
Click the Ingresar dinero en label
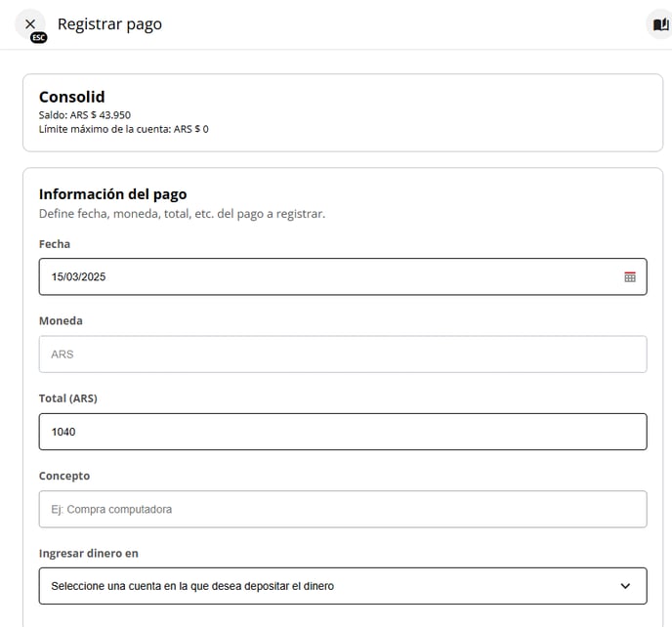pyautogui.click(x=88, y=553)
